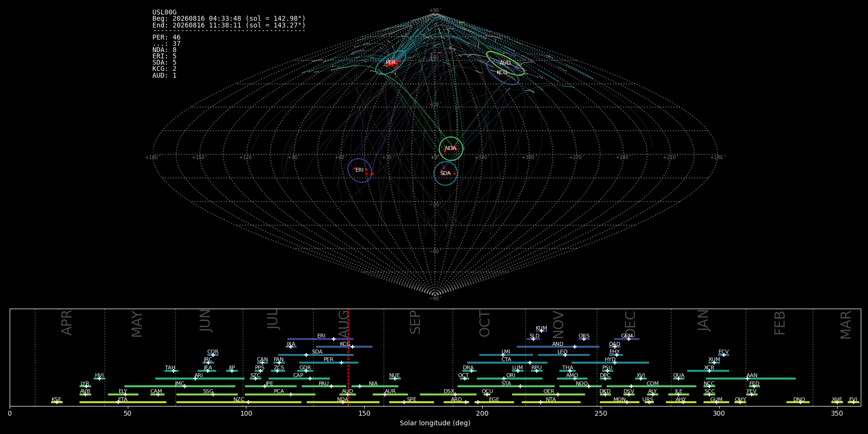Click the KUM shower label in the timeline
The width and height of the screenshot is (868, 434).
(542, 328)
